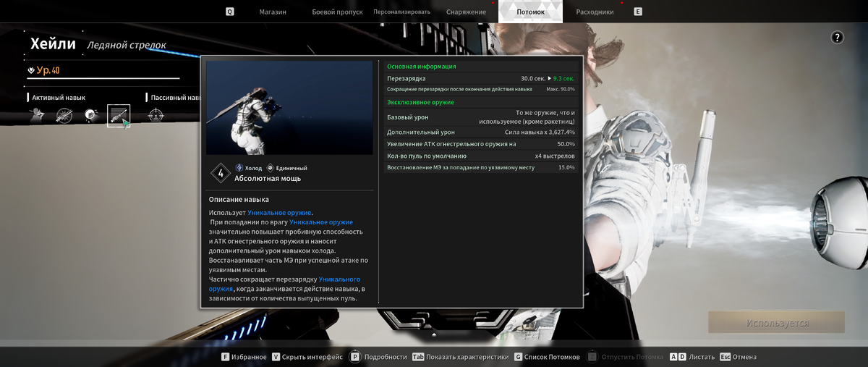Switch to the Персонализировать tab
868x367 pixels.
pos(401,12)
